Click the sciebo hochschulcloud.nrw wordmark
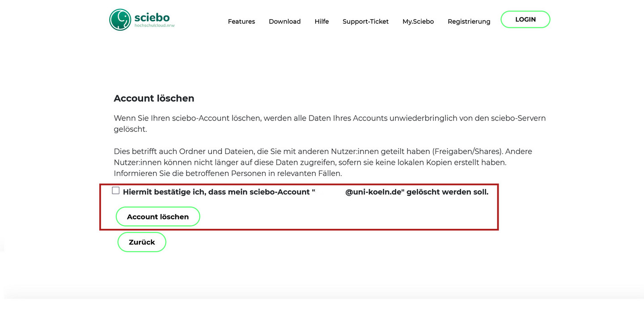 click(x=154, y=20)
